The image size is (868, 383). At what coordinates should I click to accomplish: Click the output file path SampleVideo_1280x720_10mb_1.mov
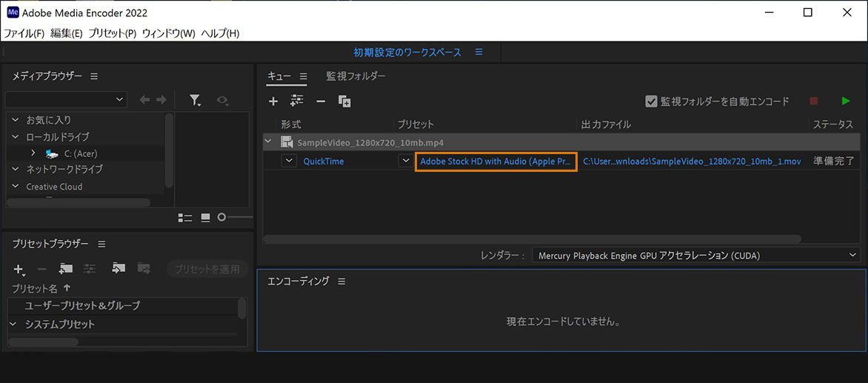click(692, 161)
